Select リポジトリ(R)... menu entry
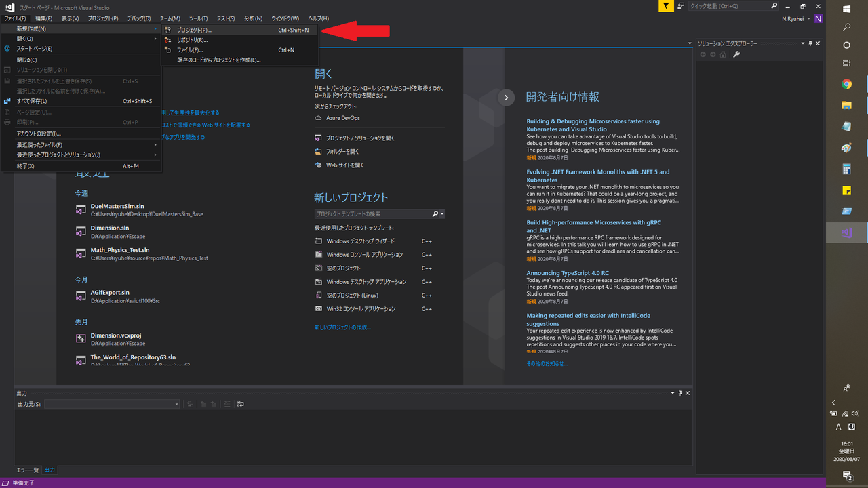 239,40
